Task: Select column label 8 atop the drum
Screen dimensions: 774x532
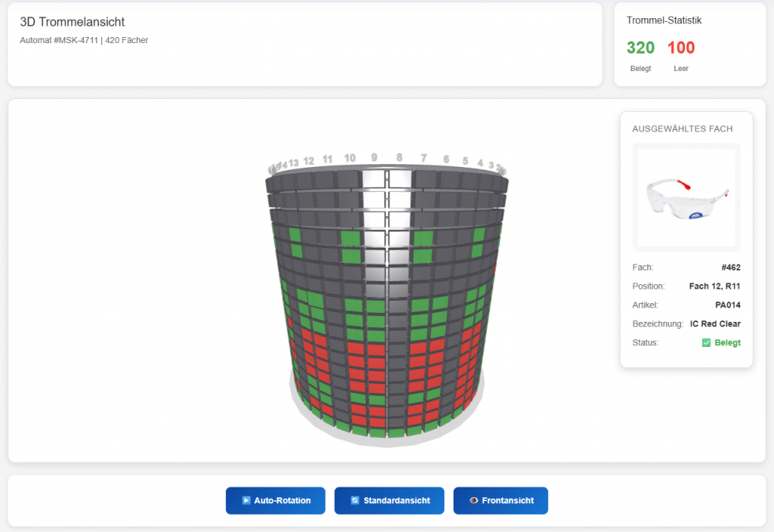Action: (399, 157)
